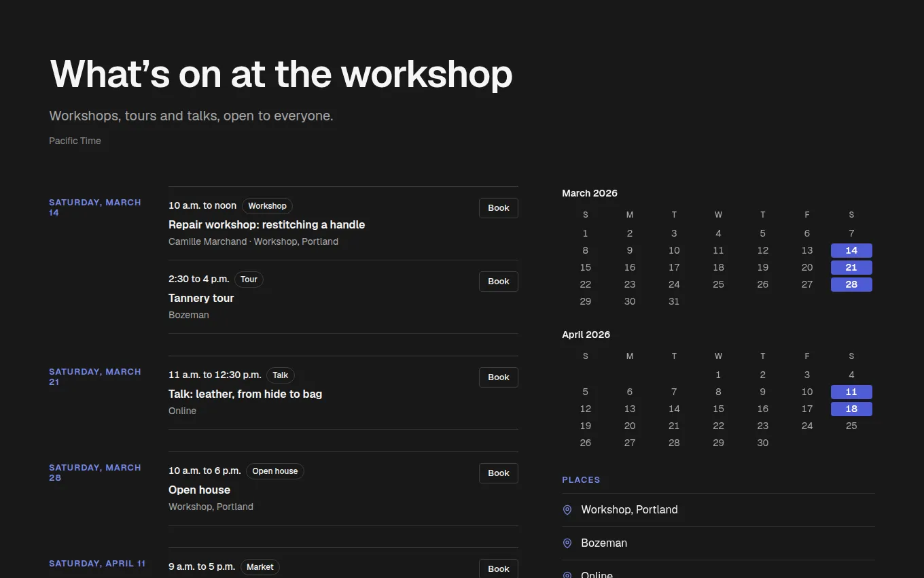This screenshot has width=924, height=578.
Task: Book the Open house on March 28
Action: point(499,473)
